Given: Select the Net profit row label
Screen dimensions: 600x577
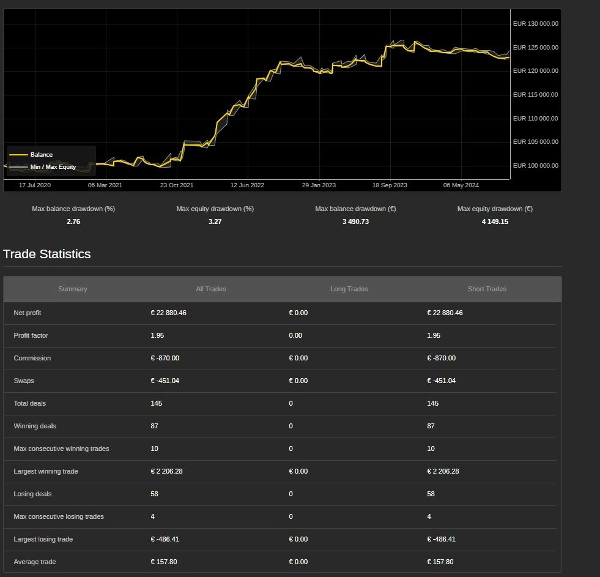Looking at the screenshot, I should (x=27, y=313).
